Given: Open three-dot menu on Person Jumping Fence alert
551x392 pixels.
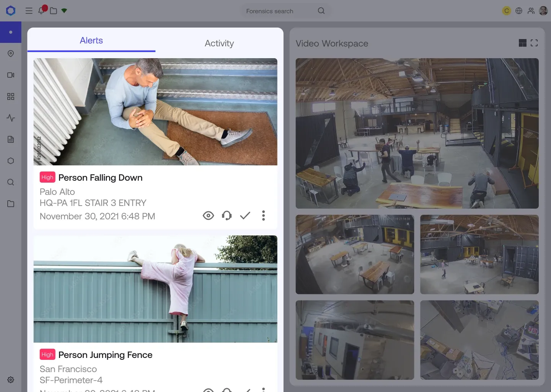Looking at the screenshot, I should pos(263,389).
